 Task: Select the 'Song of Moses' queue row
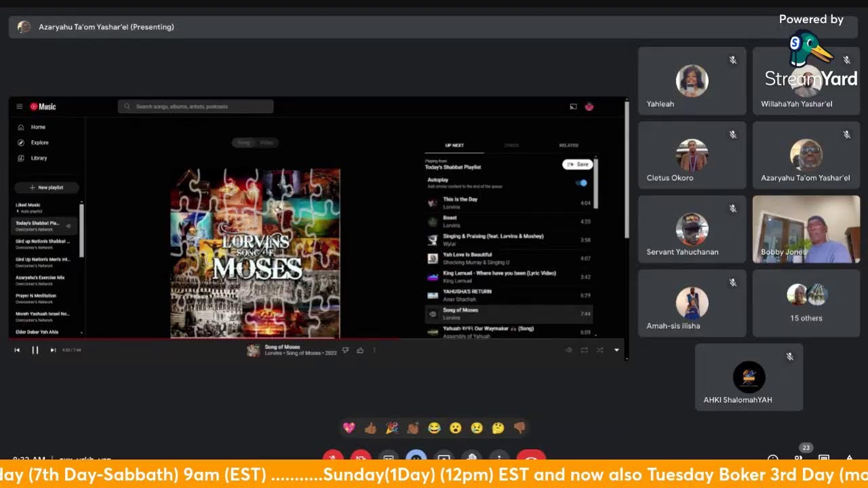click(x=509, y=314)
